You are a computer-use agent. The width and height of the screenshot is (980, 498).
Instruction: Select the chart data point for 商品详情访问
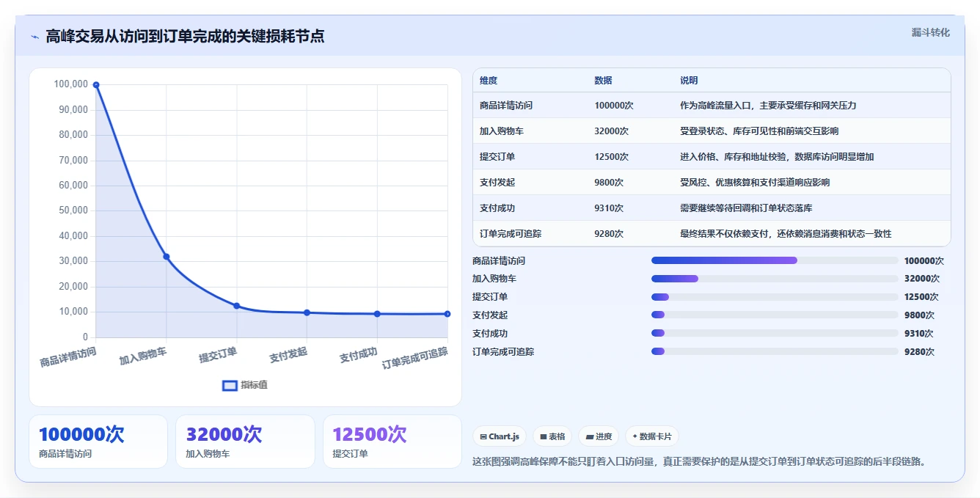[x=96, y=85]
